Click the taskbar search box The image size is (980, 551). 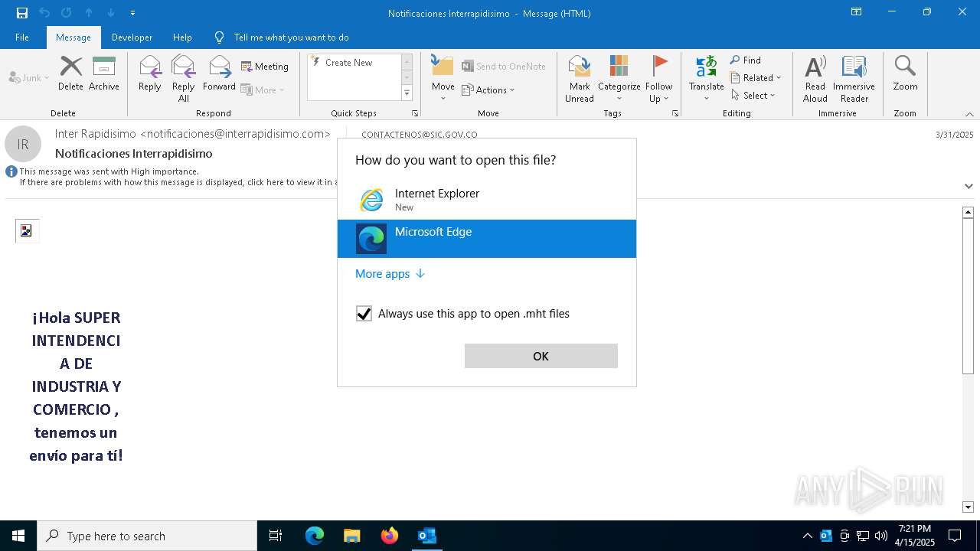[x=147, y=536]
